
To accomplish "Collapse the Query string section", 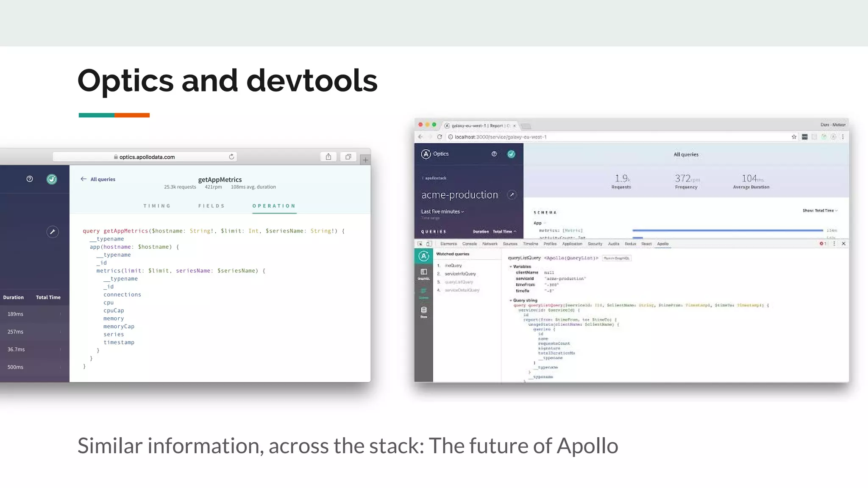I will tap(523, 300).
